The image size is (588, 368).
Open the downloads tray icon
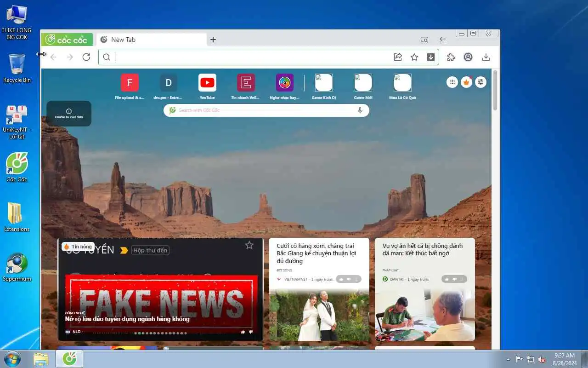[x=486, y=57]
